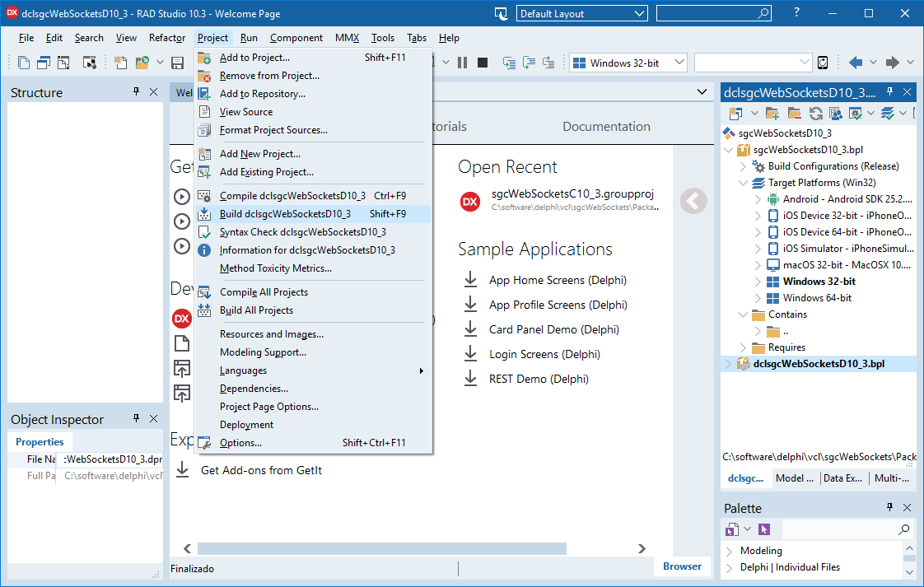Click the device refresh phone icon
The height and width of the screenshot is (587, 924).
(x=824, y=63)
